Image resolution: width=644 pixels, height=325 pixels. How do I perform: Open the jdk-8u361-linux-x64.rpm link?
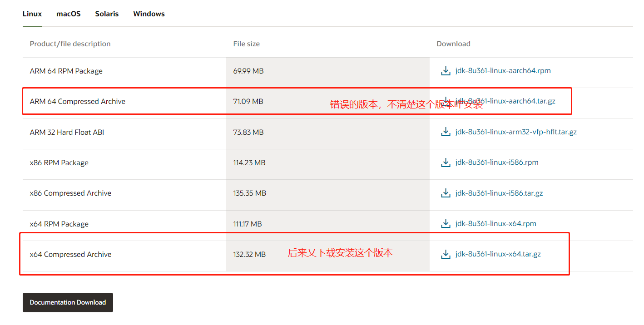496,223
